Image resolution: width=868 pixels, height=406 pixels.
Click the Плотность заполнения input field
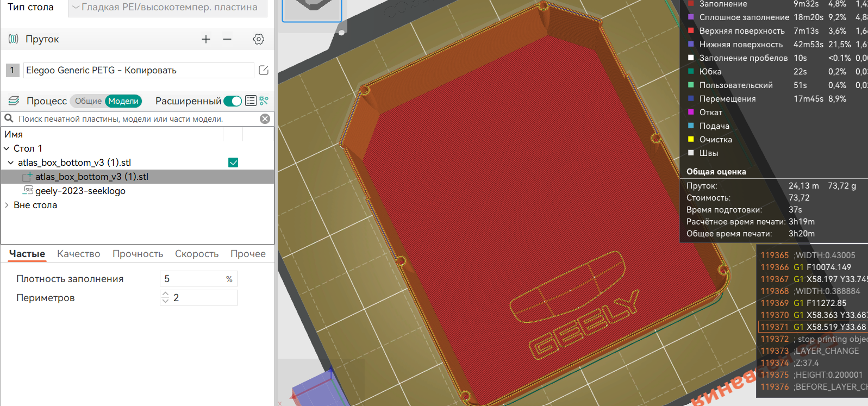tap(198, 279)
